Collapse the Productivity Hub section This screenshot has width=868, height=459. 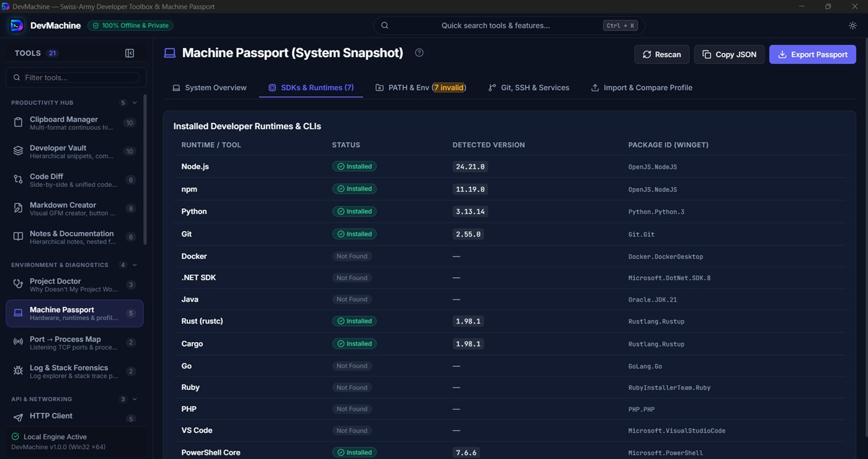point(135,102)
